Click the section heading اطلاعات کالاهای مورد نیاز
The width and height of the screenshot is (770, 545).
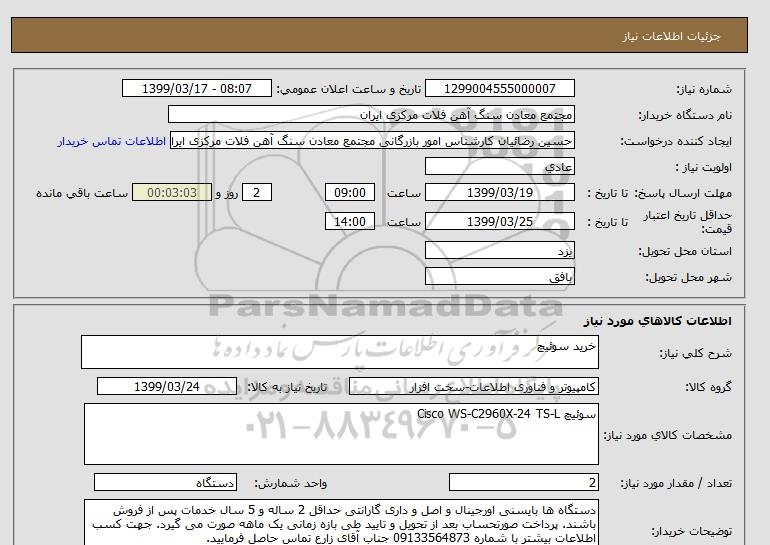pyautogui.click(x=658, y=321)
